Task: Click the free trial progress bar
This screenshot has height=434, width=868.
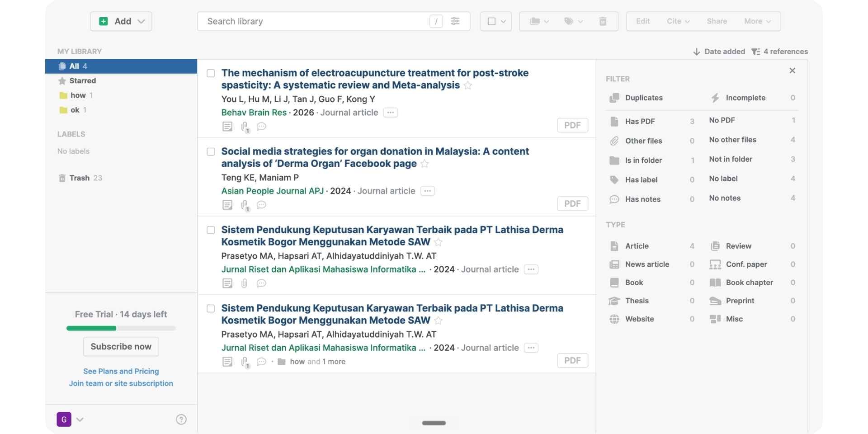Action: click(121, 328)
